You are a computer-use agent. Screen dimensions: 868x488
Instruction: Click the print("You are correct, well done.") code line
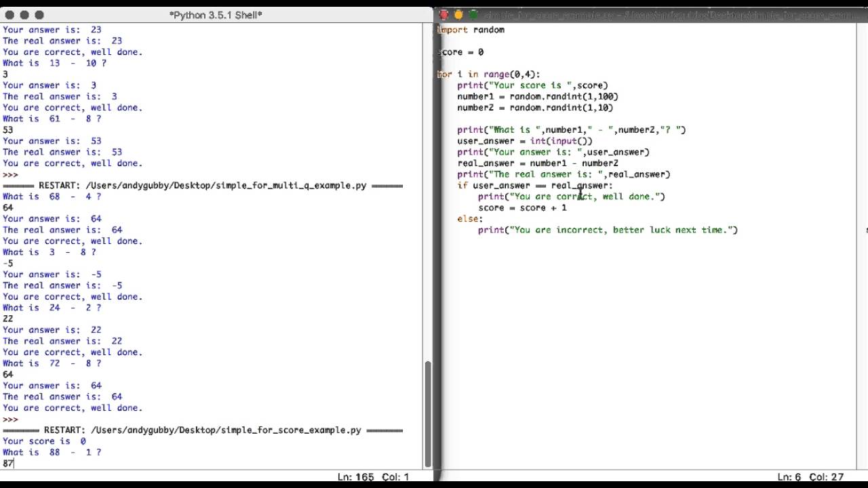[571, 197]
